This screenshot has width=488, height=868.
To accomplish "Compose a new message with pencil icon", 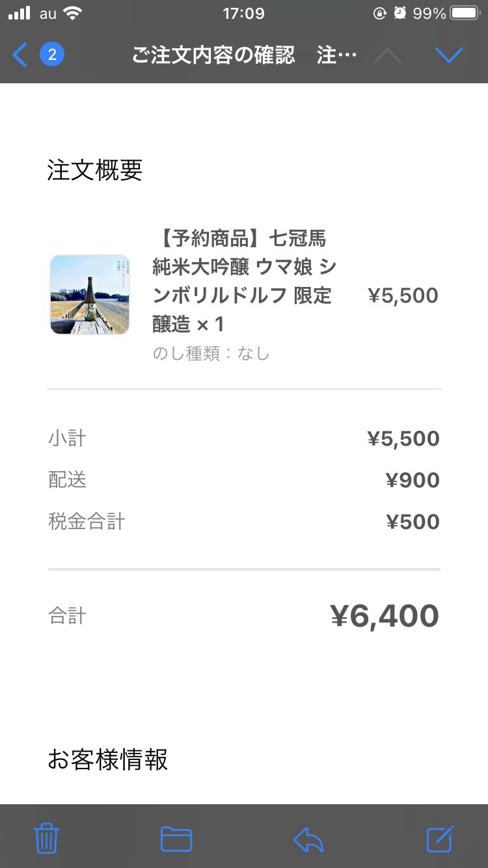I will click(x=440, y=838).
